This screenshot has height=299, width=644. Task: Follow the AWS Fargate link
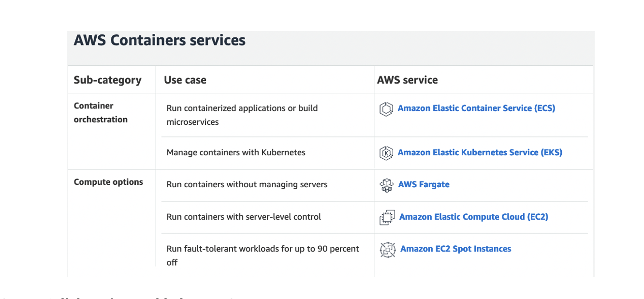pyautogui.click(x=424, y=184)
